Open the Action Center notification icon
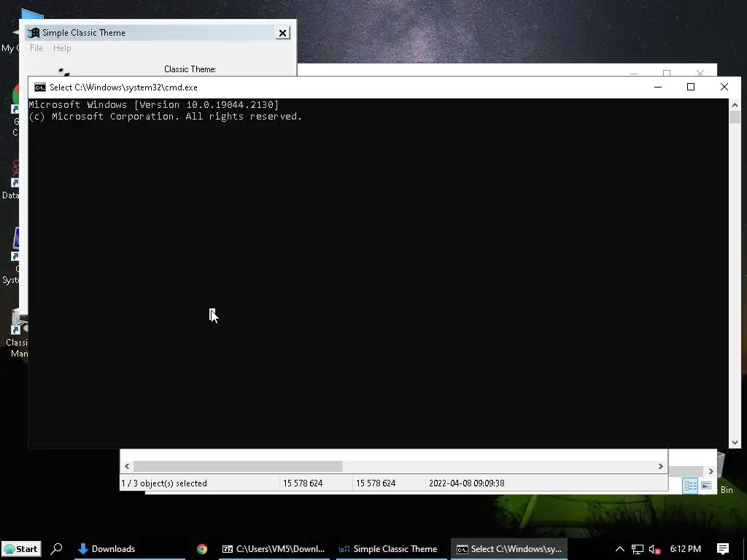This screenshot has height=560, width=747. coord(723,549)
